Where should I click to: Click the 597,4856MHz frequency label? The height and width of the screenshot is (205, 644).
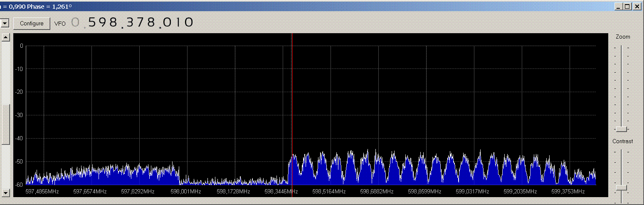(42, 192)
